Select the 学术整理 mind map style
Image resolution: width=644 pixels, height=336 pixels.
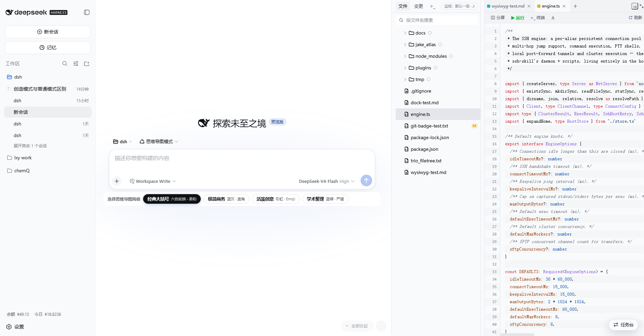325,199
